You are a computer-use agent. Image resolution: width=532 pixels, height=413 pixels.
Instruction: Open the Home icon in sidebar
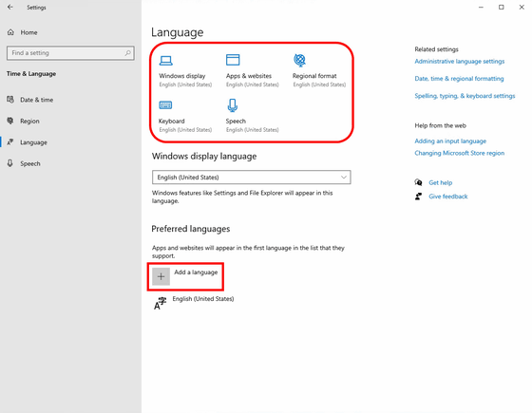[x=10, y=32]
